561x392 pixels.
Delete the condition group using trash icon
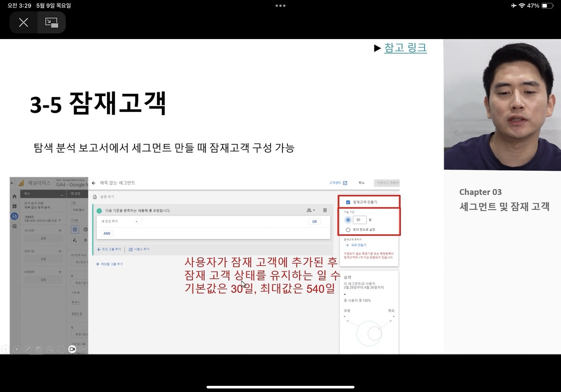(325, 210)
